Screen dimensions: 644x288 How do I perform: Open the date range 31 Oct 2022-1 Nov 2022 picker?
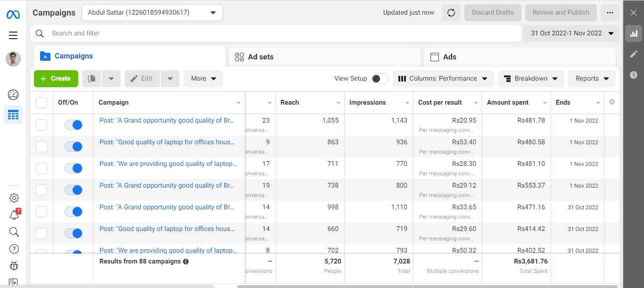[x=571, y=33]
